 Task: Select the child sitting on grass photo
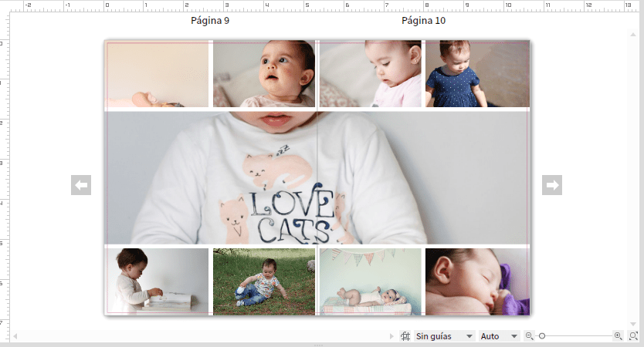pos(264,281)
